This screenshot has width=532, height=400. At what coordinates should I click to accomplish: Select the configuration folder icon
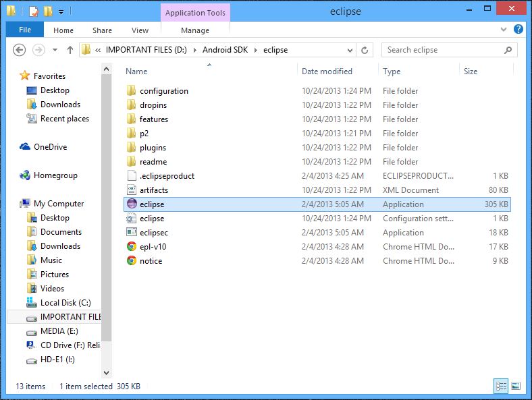131,91
